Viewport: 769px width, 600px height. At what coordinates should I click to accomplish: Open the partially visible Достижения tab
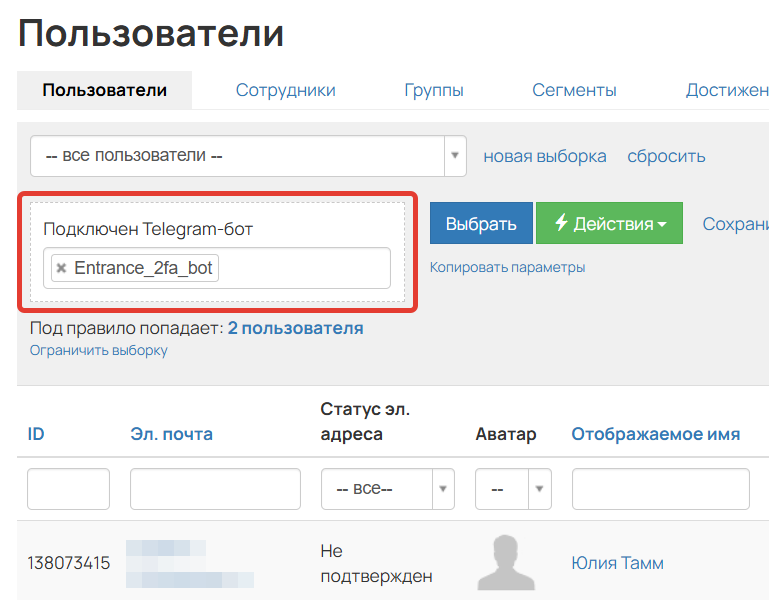tap(727, 90)
